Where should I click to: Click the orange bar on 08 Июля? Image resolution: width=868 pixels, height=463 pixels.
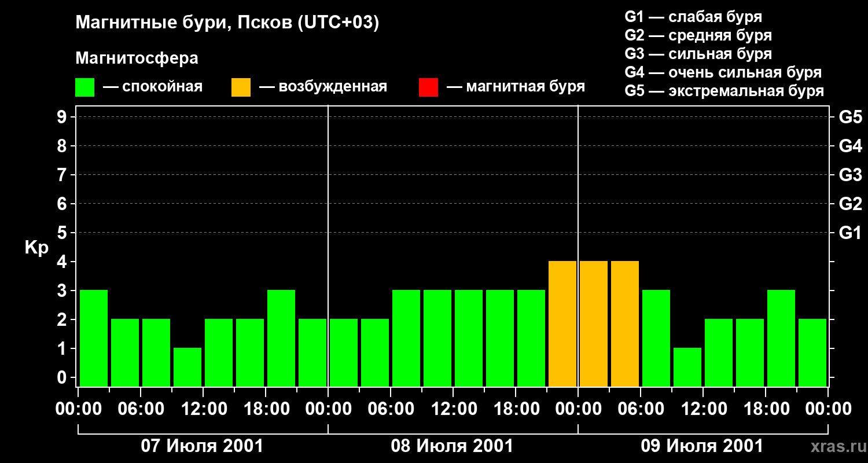[562, 324]
